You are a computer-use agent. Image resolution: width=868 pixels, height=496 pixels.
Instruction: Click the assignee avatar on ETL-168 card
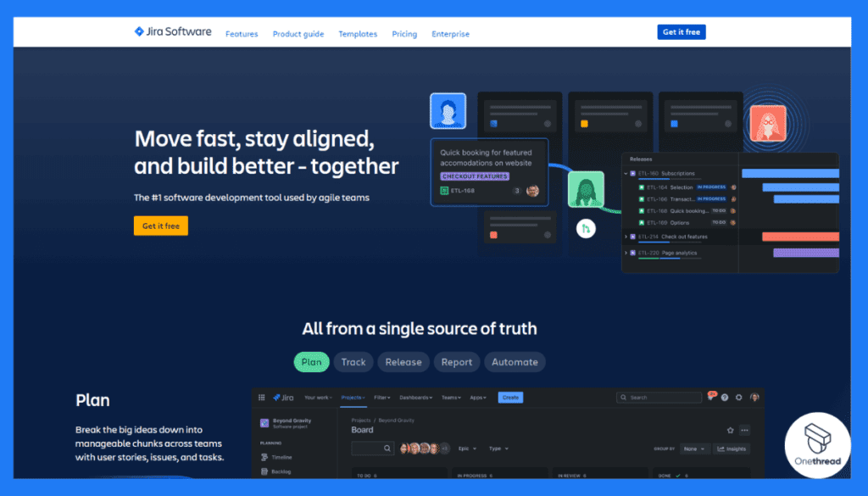pyautogui.click(x=532, y=191)
